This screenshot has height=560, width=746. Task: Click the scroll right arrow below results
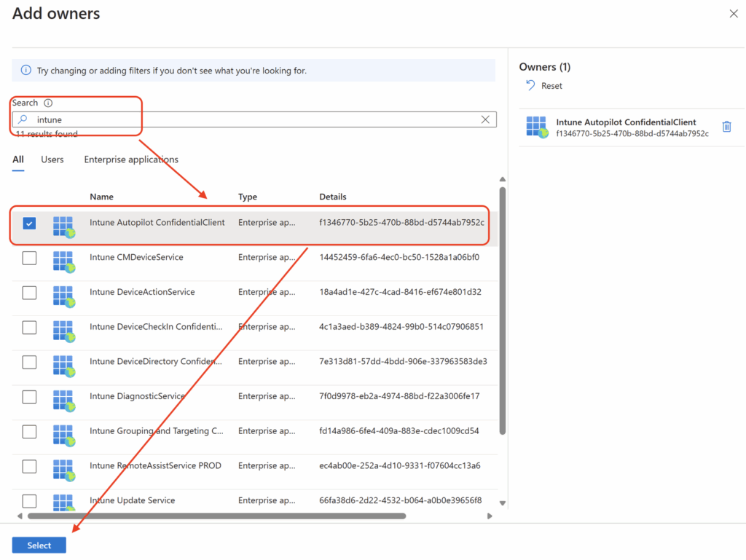(x=490, y=516)
